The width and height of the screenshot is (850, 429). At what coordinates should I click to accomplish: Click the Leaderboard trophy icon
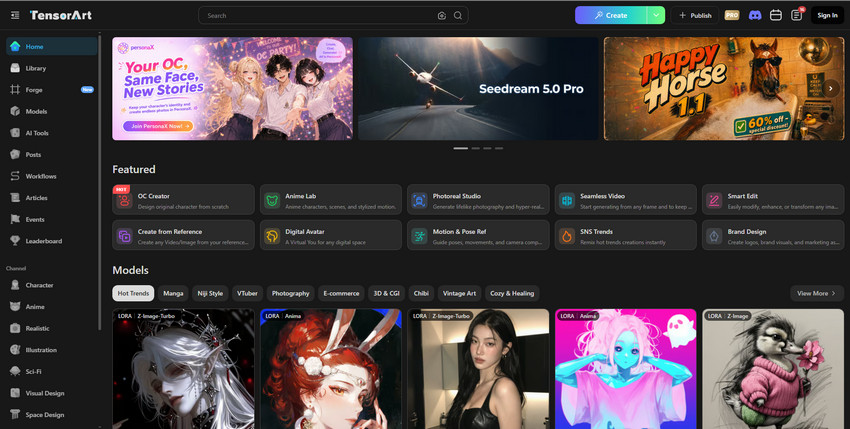tap(15, 241)
